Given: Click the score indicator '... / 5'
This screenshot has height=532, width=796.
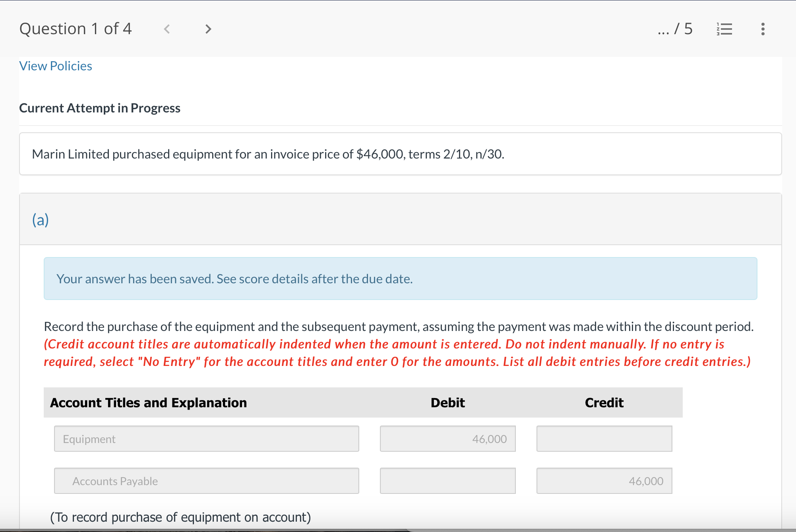Looking at the screenshot, I should [x=675, y=29].
